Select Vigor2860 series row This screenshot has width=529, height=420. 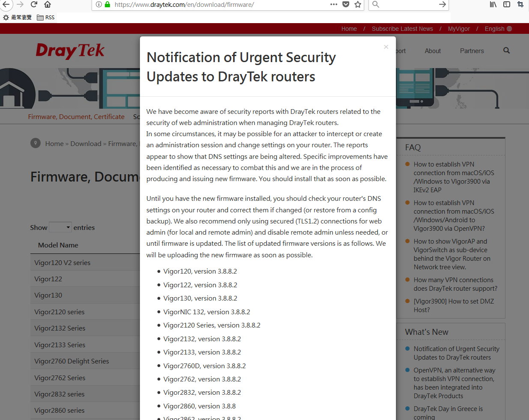click(85, 410)
